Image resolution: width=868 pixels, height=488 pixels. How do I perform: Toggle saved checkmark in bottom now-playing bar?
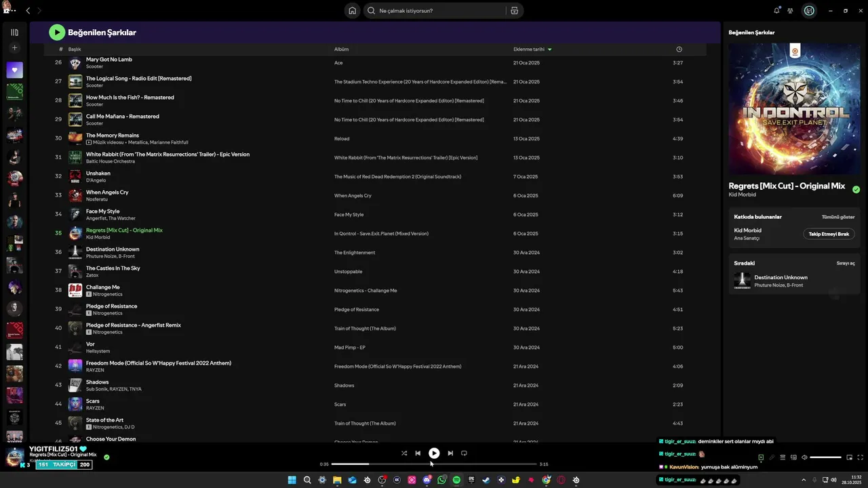click(106, 457)
